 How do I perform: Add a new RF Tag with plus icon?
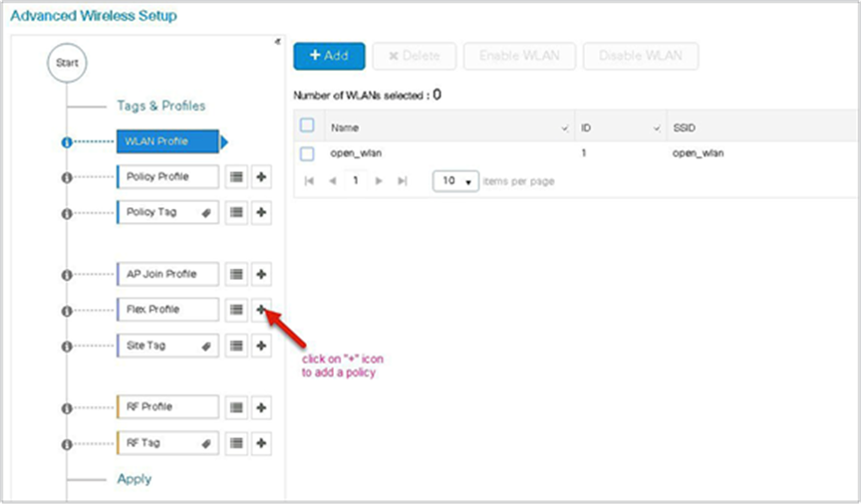[x=261, y=443]
